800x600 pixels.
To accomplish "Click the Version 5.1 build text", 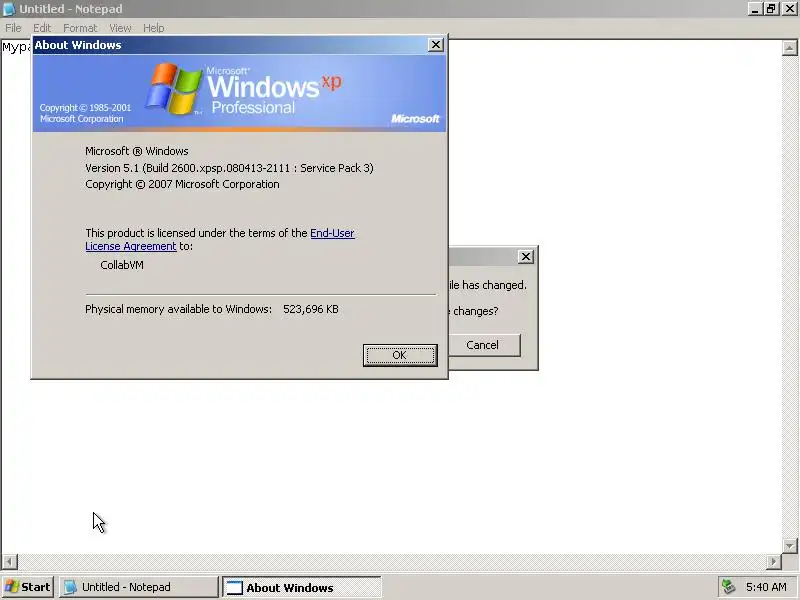I will tap(229, 168).
